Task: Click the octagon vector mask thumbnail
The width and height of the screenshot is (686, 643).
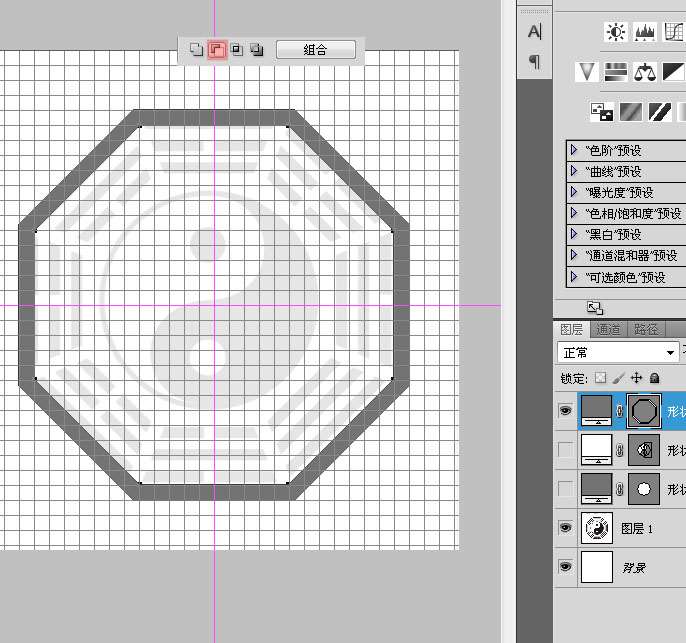Action: (643, 411)
